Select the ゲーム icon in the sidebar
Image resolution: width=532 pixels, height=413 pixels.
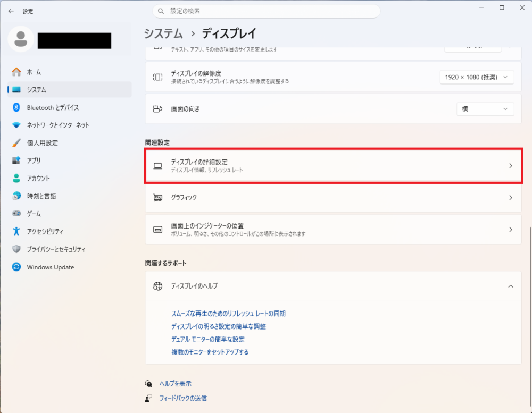pyautogui.click(x=15, y=214)
